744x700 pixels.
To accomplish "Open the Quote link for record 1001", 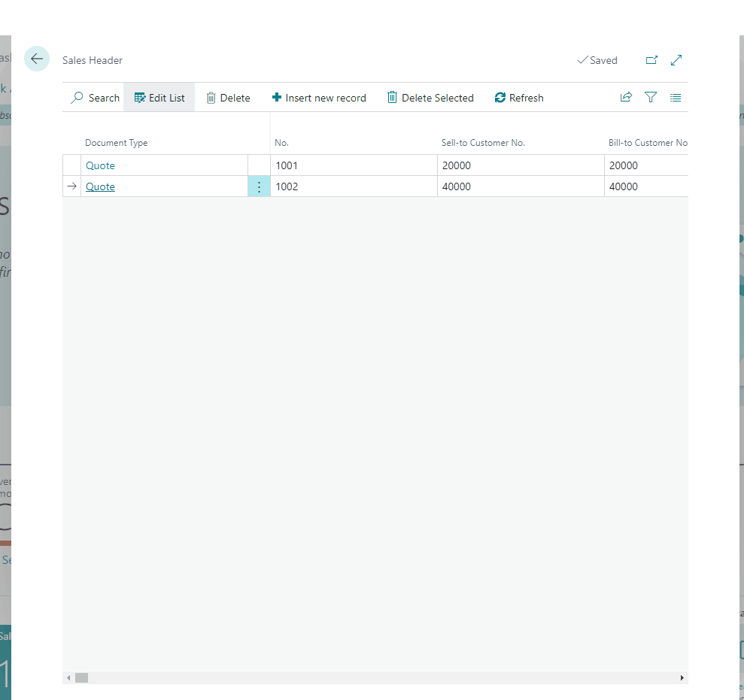I will coord(100,165).
